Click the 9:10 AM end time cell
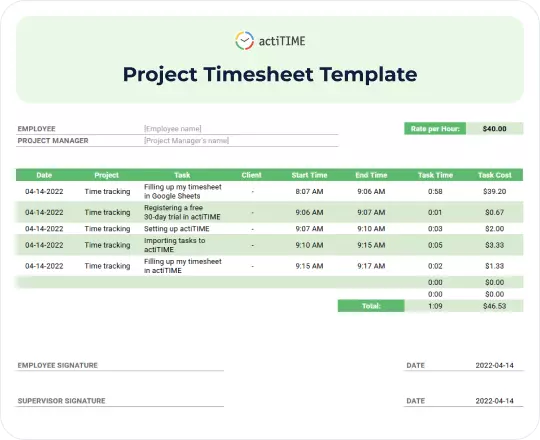 [371, 229]
